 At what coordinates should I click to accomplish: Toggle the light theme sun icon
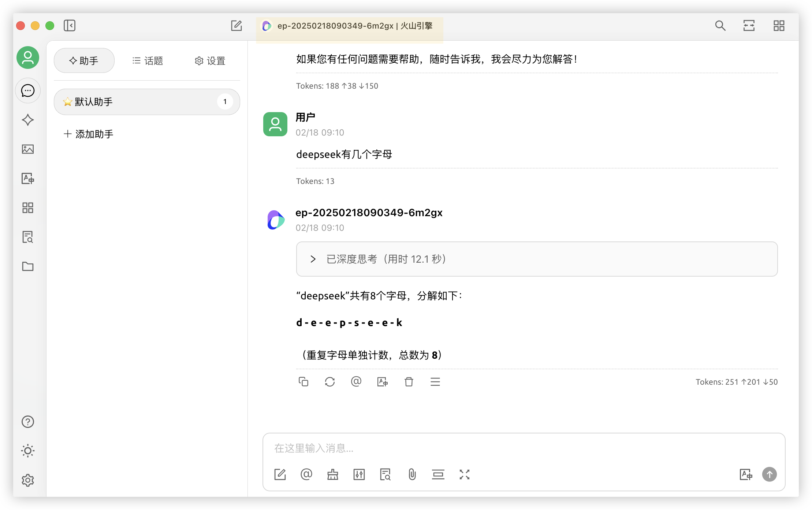(28, 451)
